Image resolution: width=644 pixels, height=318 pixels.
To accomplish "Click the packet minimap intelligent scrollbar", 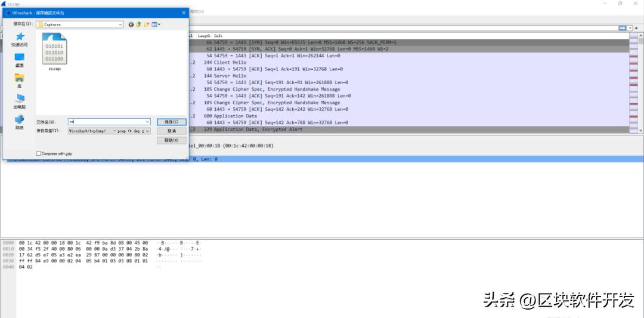I will click(633, 82).
